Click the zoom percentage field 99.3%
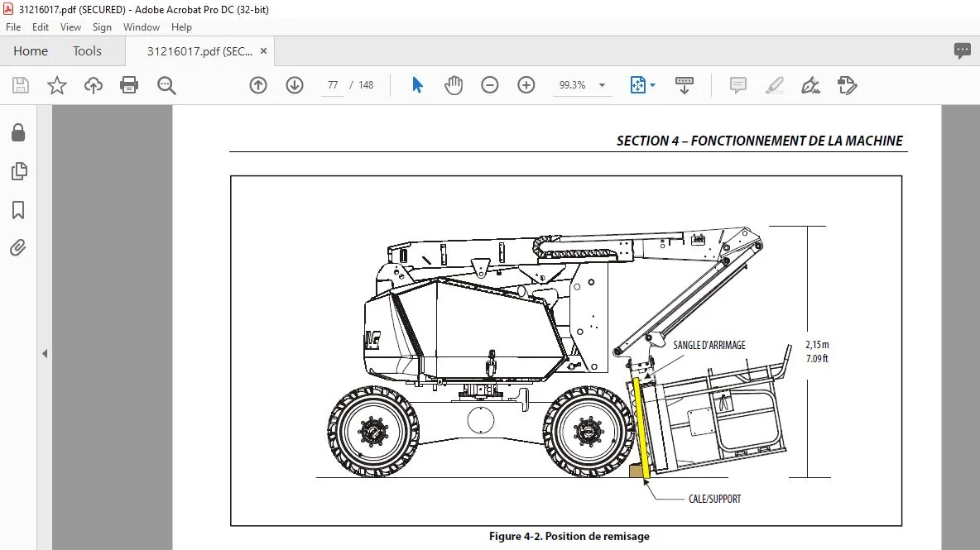Image resolution: width=980 pixels, height=550 pixels. click(x=573, y=85)
